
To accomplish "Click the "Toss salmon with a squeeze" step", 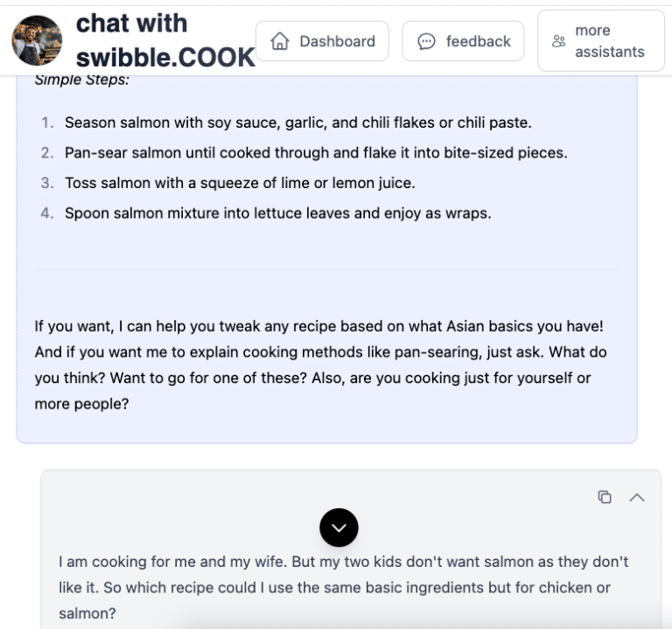I will tap(239, 183).
